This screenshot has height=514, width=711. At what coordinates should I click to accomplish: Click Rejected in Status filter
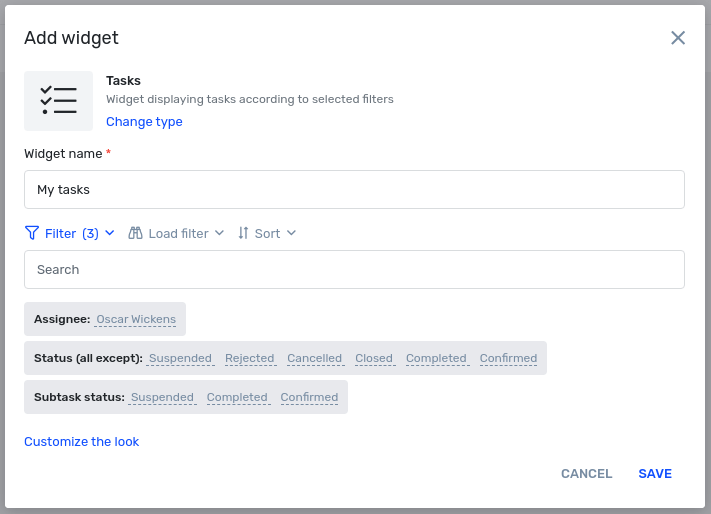tap(250, 358)
